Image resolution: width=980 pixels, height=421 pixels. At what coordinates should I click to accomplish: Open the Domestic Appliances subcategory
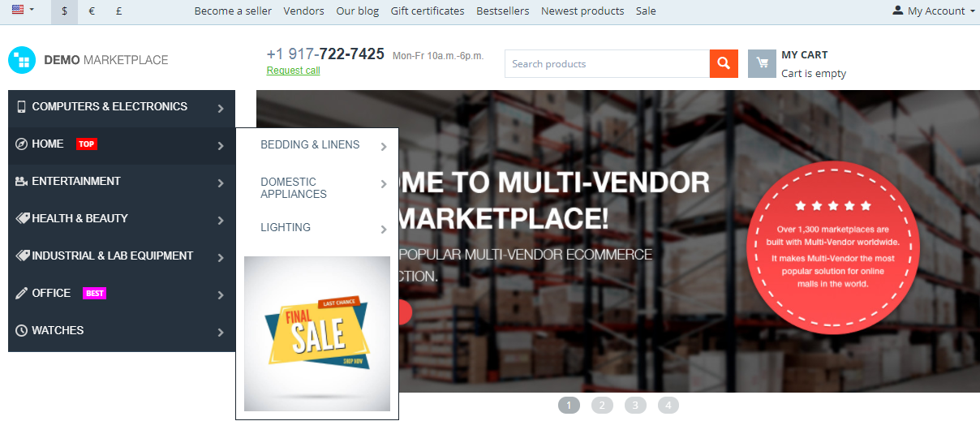pos(294,188)
